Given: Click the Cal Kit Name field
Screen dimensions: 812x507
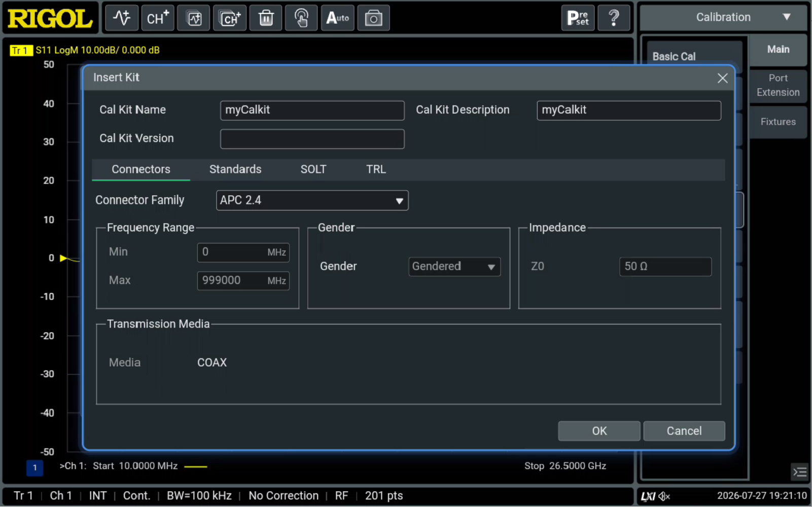Looking at the screenshot, I should pyautogui.click(x=312, y=110).
